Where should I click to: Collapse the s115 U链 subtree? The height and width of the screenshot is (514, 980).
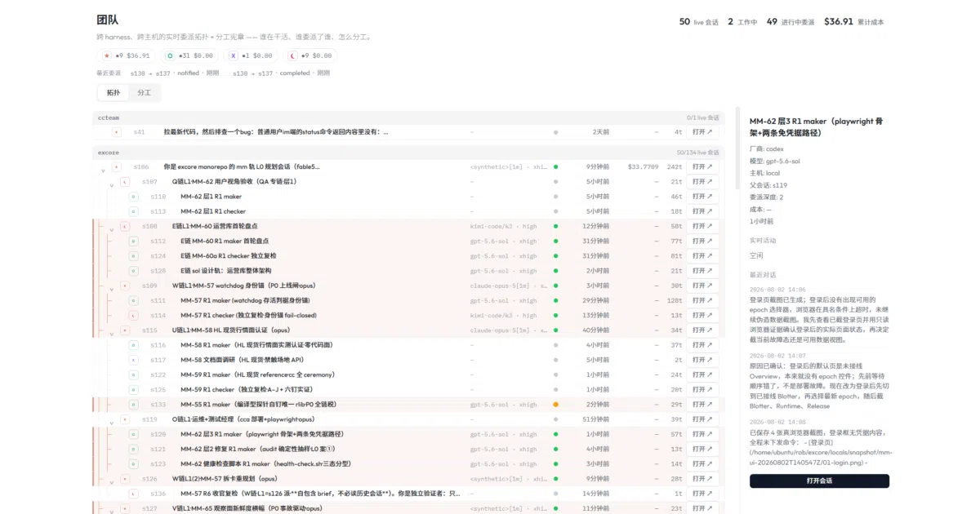[x=112, y=334]
